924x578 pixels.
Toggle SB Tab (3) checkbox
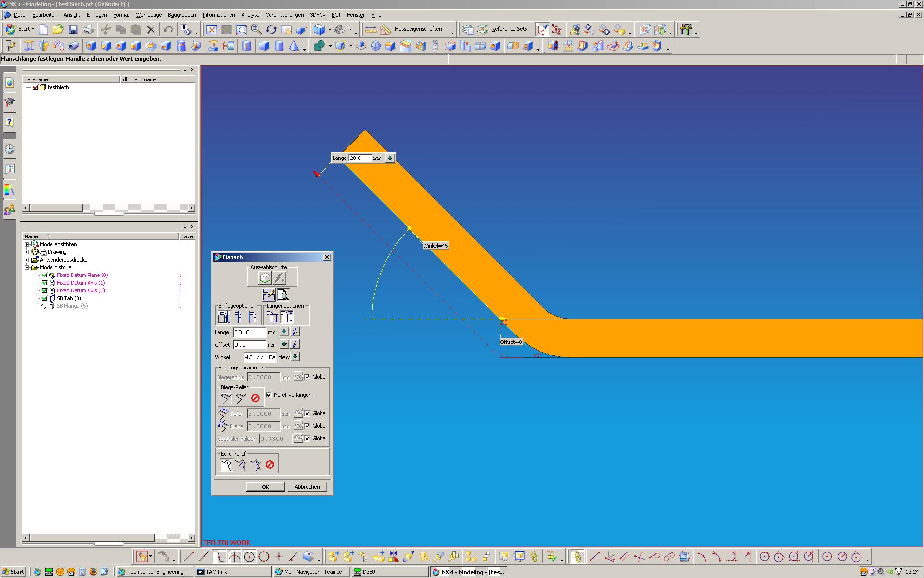pyautogui.click(x=44, y=299)
